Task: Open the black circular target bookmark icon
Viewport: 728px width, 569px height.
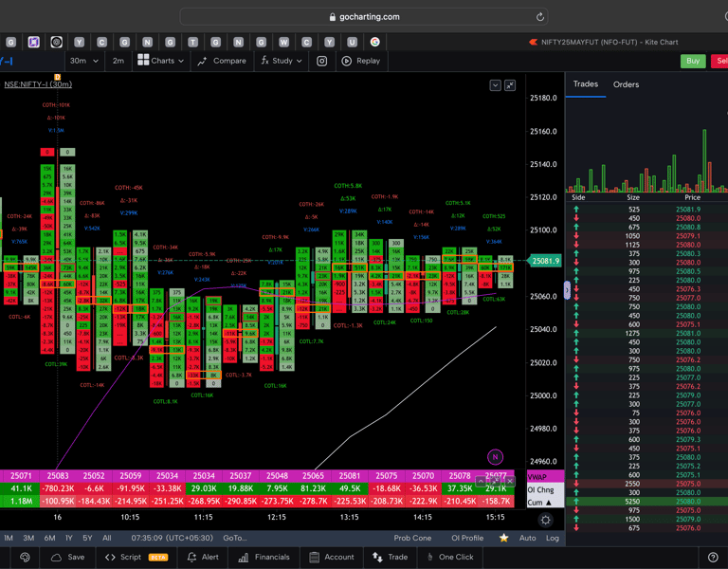Action: pyautogui.click(x=56, y=43)
